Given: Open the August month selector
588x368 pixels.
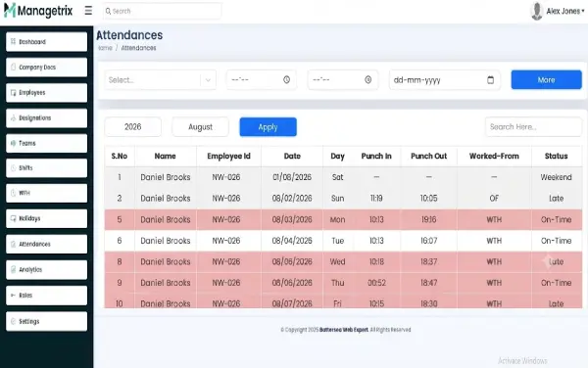Looking at the screenshot, I should (x=200, y=127).
